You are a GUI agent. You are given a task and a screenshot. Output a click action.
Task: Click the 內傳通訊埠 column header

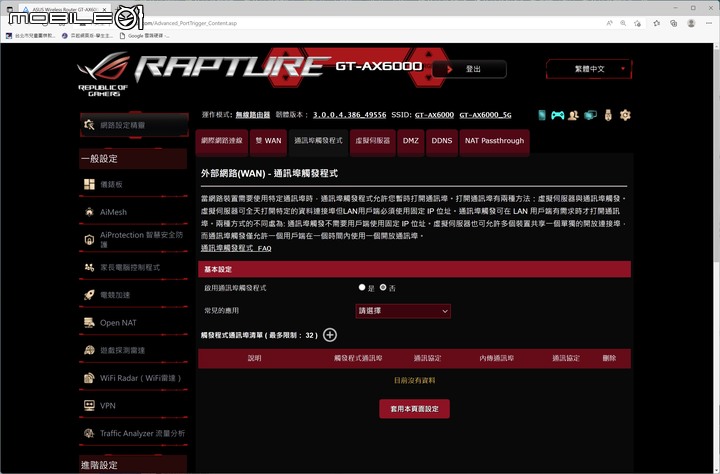[x=497, y=358]
